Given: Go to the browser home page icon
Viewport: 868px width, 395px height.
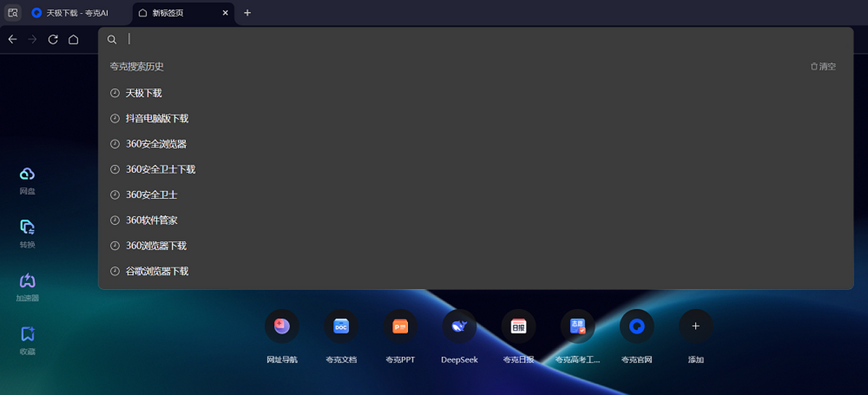Looking at the screenshot, I should point(73,39).
